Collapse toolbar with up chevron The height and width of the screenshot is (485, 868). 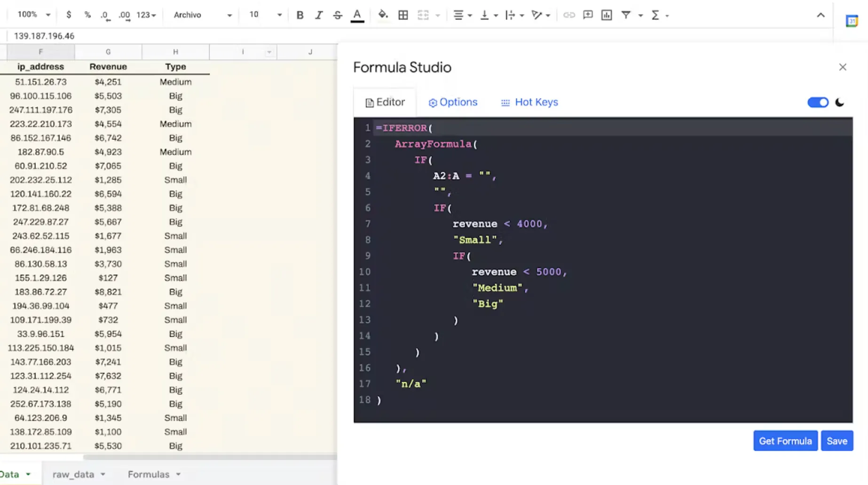pos(821,15)
